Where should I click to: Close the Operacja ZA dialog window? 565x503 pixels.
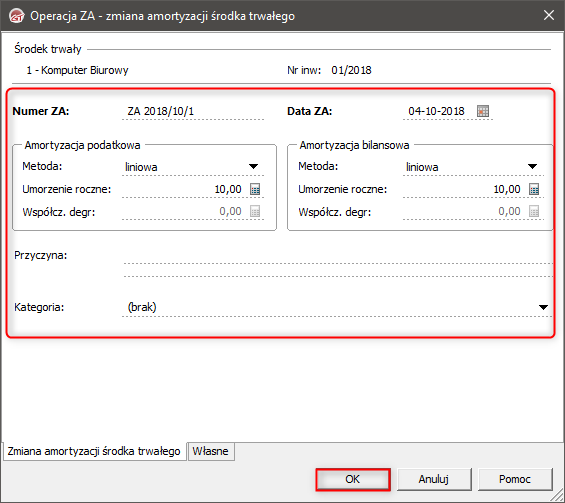[x=549, y=15]
